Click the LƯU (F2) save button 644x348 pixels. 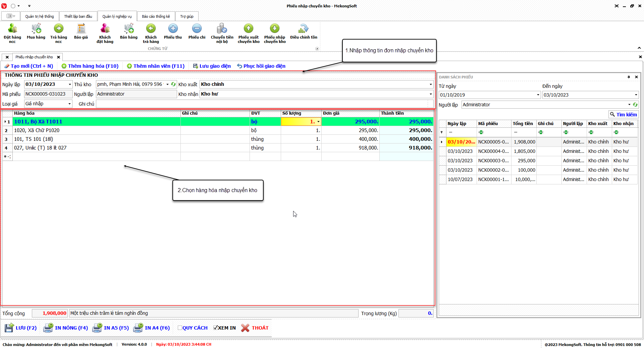[21, 328]
